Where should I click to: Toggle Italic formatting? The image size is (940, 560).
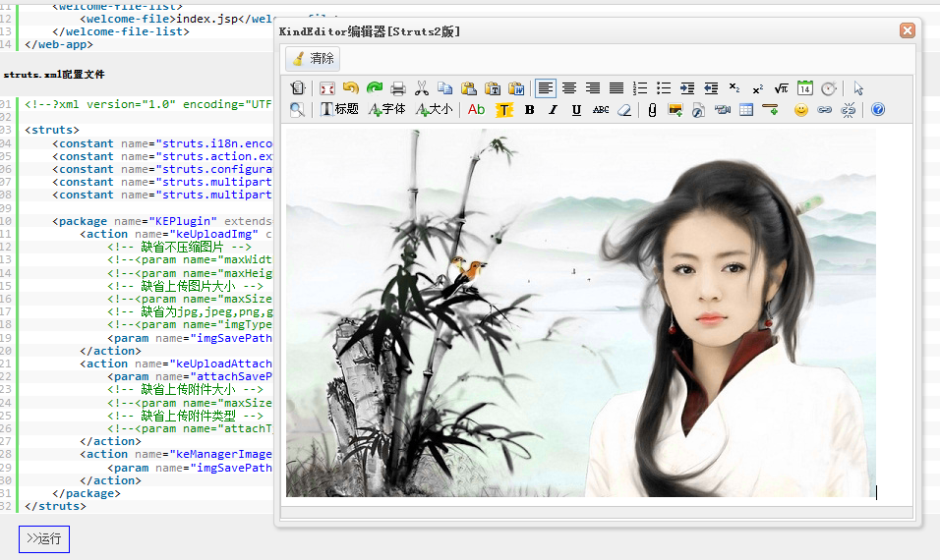point(553,110)
